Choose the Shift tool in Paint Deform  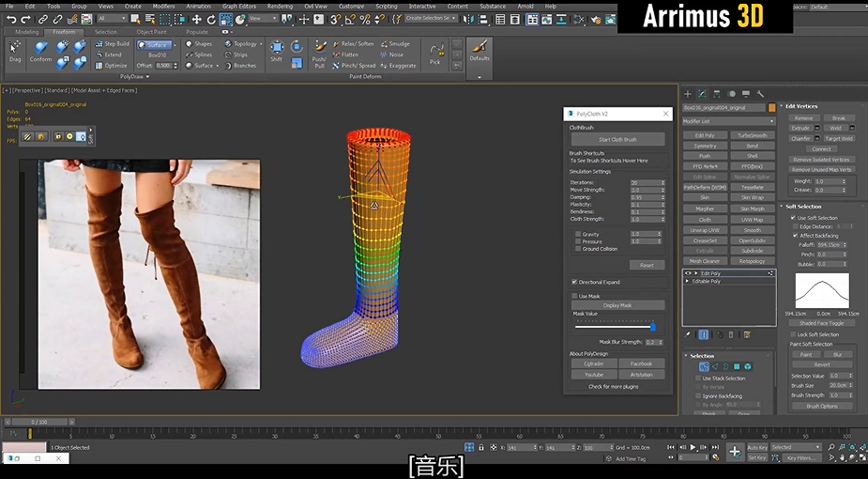(x=277, y=51)
